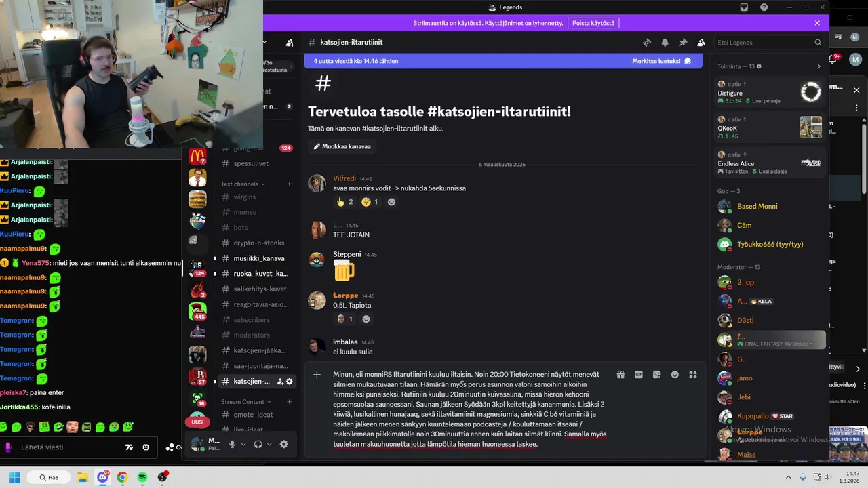This screenshot has width=868, height=488.
Task: Click the add members icon beside the server name
Action: (x=290, y=42)
